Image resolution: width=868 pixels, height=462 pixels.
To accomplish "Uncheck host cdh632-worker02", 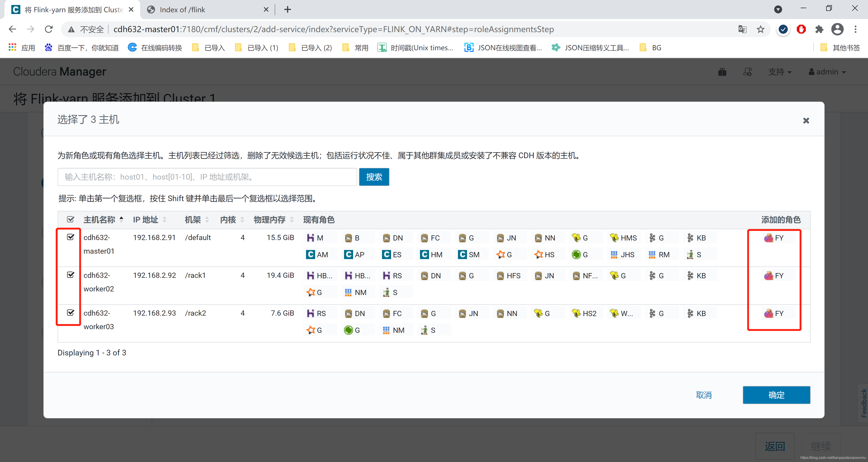I will (x=71, y=275).
